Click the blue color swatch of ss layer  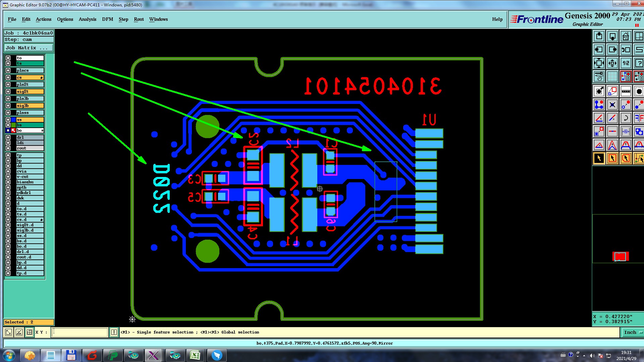[x=13, y=120]
